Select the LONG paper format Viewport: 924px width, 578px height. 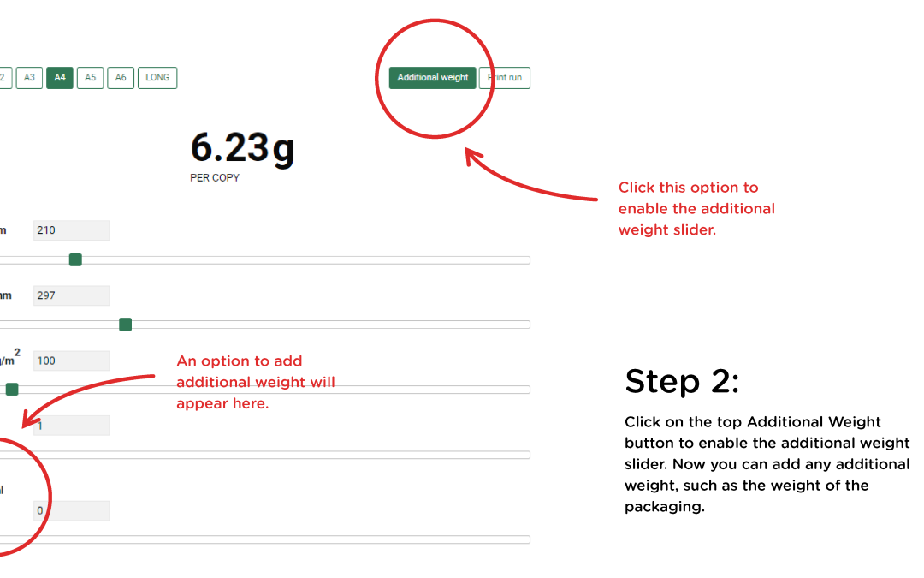click(x=157, y=78)
